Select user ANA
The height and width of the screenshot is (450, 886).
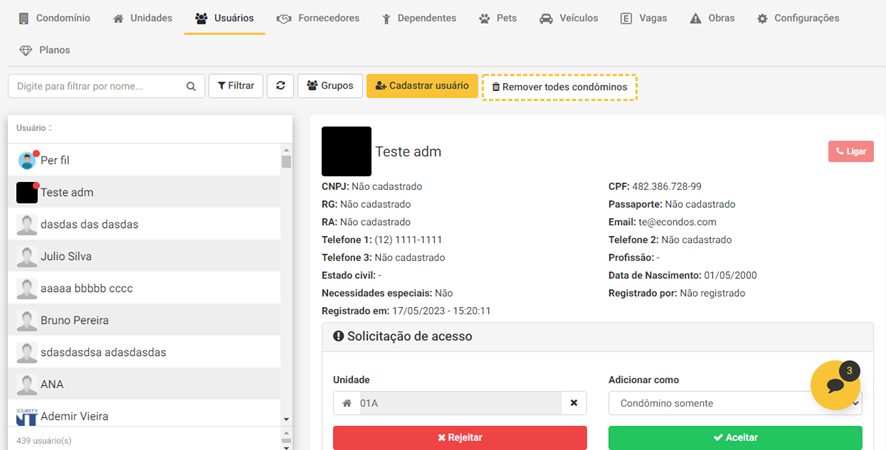pyautogui.click(x=144, y=384)
